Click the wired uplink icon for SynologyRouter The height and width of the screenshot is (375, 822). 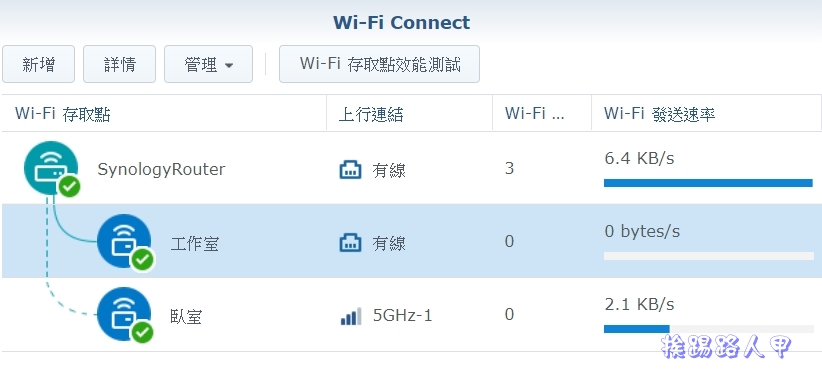coord(350,170)
